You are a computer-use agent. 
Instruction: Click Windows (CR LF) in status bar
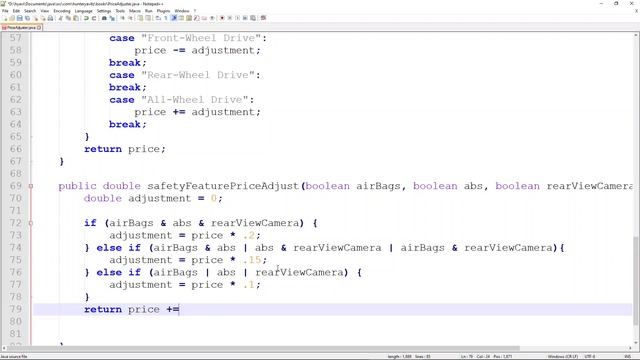point(563,356)
